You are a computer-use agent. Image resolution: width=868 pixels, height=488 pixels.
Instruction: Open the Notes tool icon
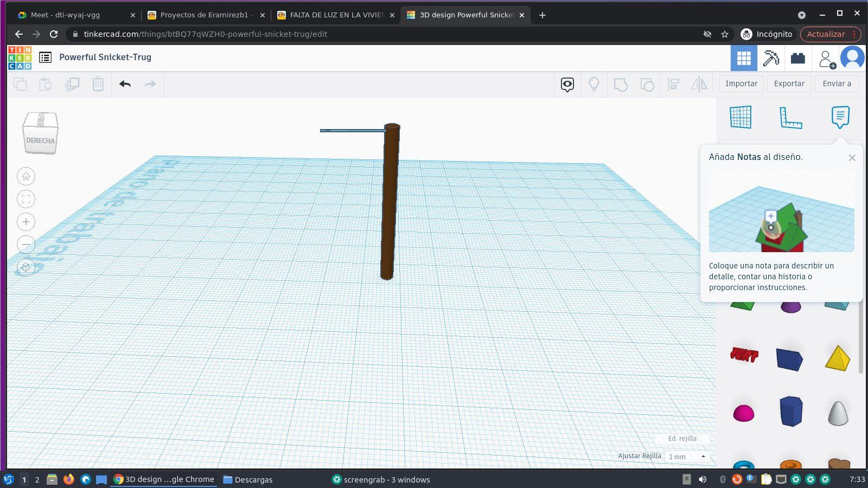click(x=840, y=117)
